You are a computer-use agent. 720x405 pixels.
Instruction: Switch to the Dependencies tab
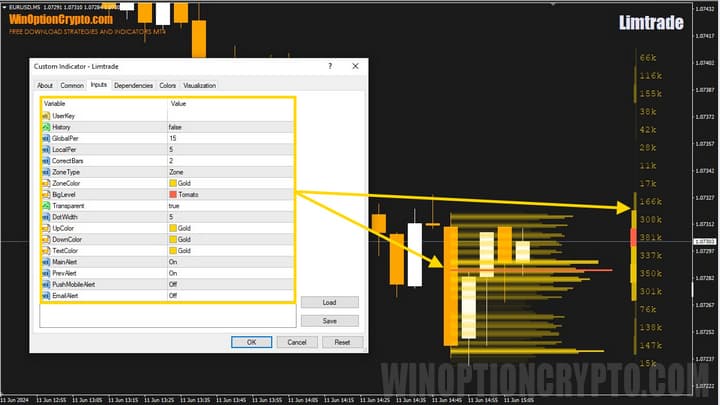tap(133, 85)
